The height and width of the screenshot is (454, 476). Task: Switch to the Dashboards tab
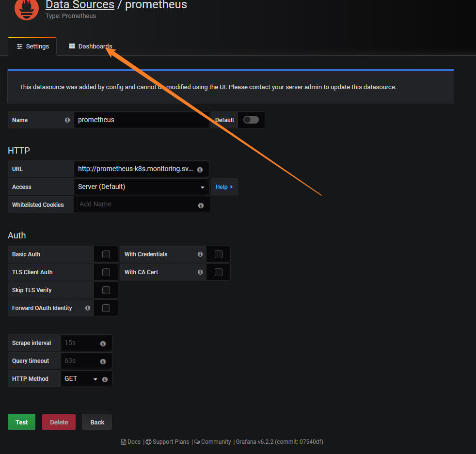tap(91, 47)
